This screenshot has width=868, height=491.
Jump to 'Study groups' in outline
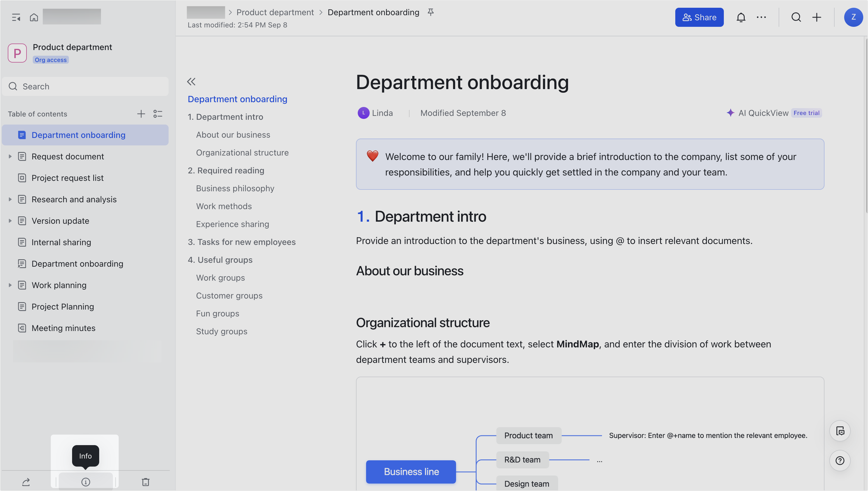(221, 332)
